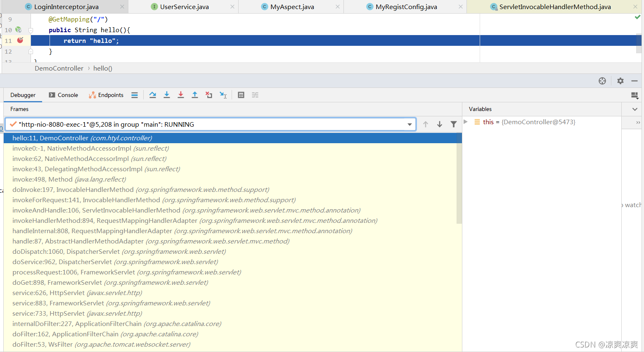Open the Evaluate Expression calculator icon
The image size is (644, 352).
coord(241,95)
